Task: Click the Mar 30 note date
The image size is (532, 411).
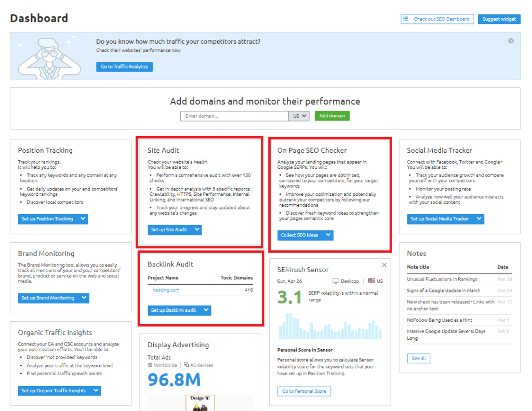Action: pyautogui.click(x=504, y=280)
